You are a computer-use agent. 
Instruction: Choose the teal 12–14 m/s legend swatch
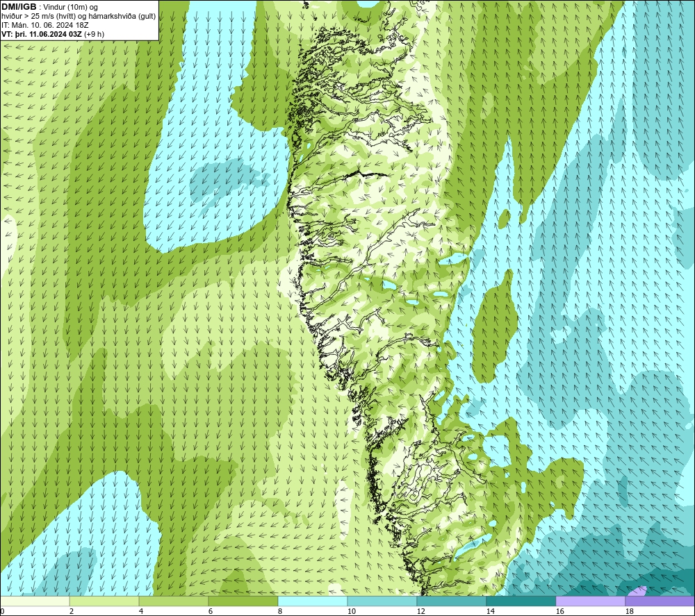point(451,601)
